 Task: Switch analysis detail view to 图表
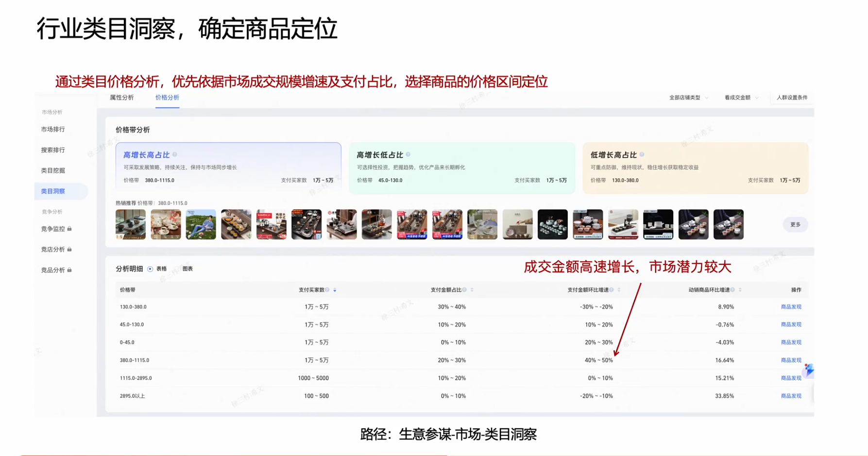[x=187, y=269]
